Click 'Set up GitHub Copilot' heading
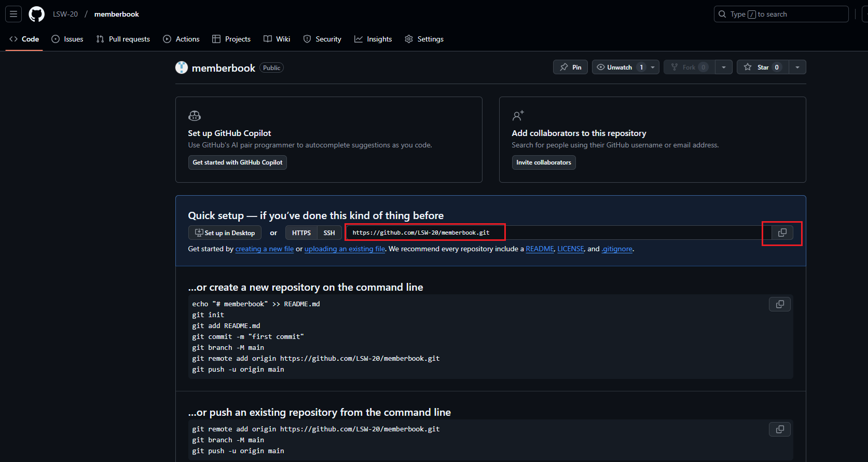This screenshot has height=462, width=868. (229, 133)
